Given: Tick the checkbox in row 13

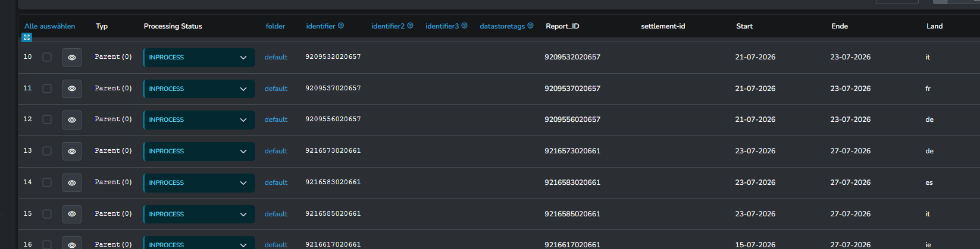Looking at the screenshot, I should pos(47,151).
